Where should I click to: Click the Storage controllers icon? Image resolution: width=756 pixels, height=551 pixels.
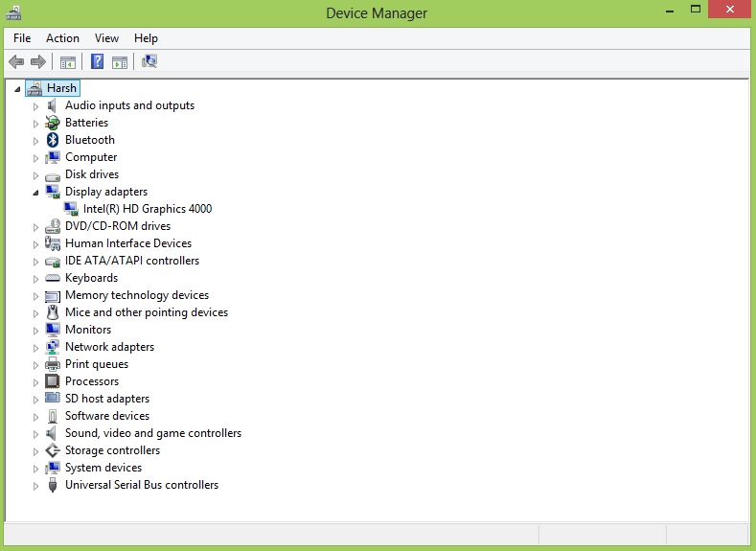(x=53, y=450)
